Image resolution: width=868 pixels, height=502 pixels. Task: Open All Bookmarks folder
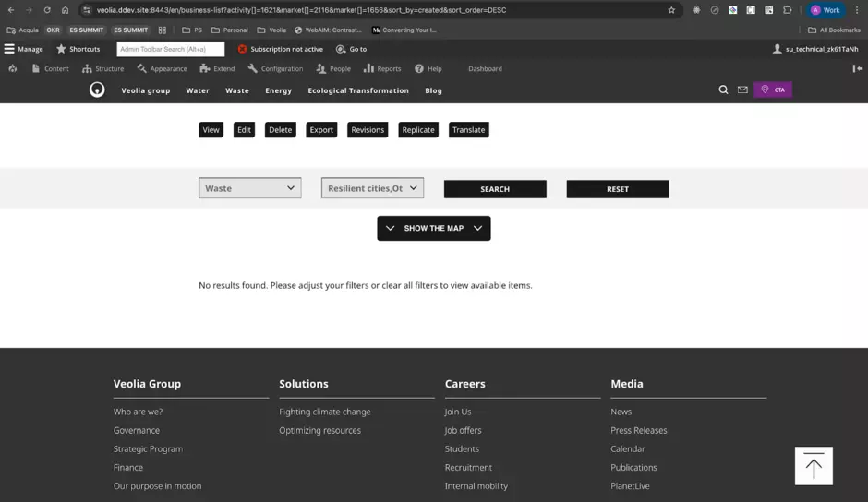pos(834,30)
